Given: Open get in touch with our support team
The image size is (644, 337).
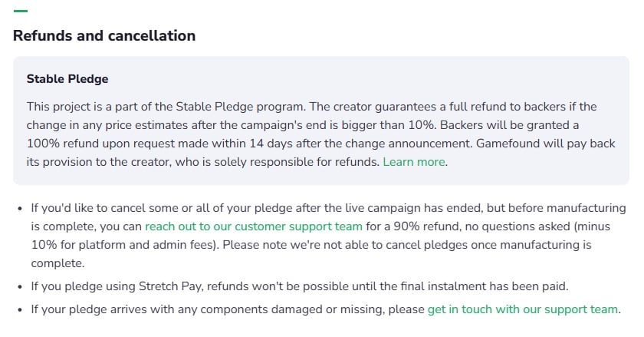Looking at the screenshot, I should [x=522, y=309].
